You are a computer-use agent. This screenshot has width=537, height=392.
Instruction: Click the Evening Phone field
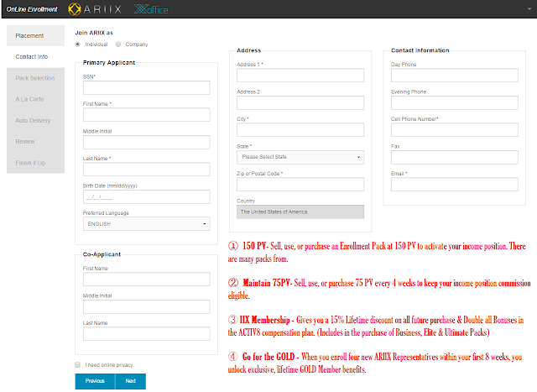tap(455, 102)
